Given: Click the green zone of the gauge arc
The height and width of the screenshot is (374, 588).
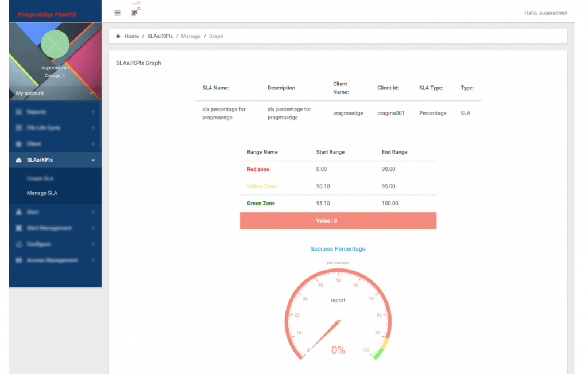Looking at the screenshot, I should click(378, 354).
